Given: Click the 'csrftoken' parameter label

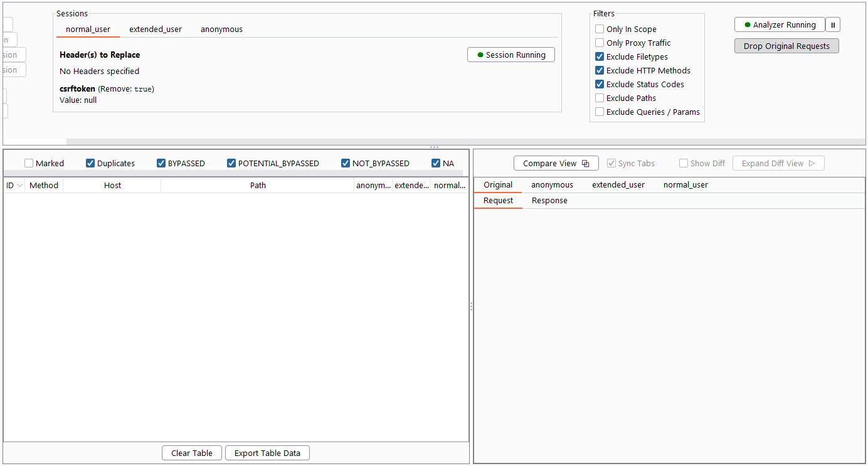Looking at the screenshot, I should pos(77,89).
